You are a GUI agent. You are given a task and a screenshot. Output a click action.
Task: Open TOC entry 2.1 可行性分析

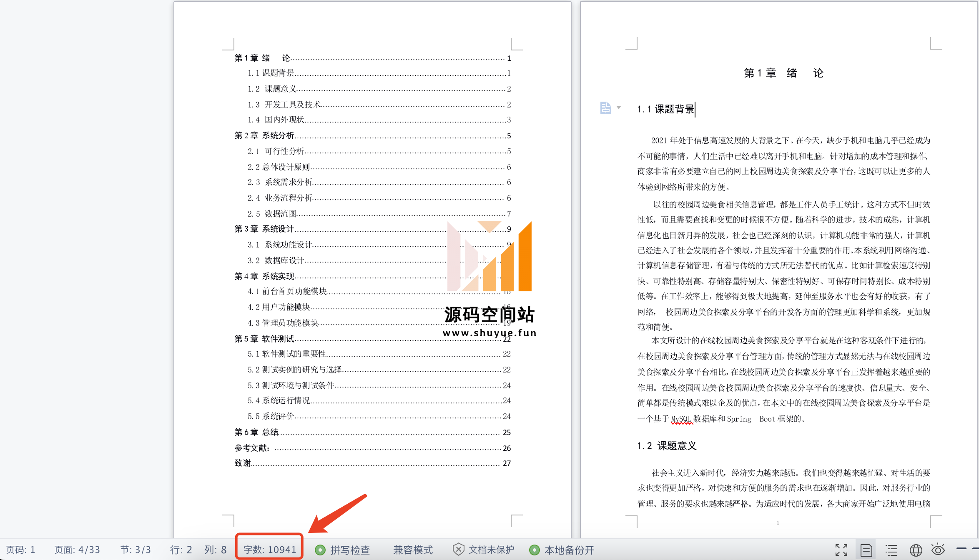click(379, 151)
